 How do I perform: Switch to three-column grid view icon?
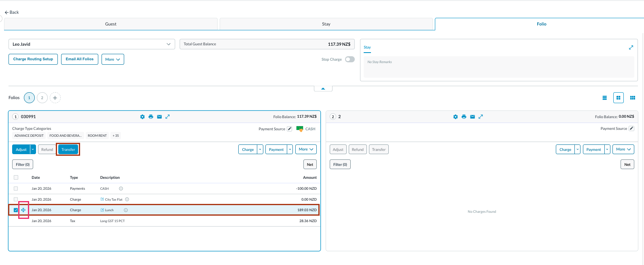click(633, 98)
